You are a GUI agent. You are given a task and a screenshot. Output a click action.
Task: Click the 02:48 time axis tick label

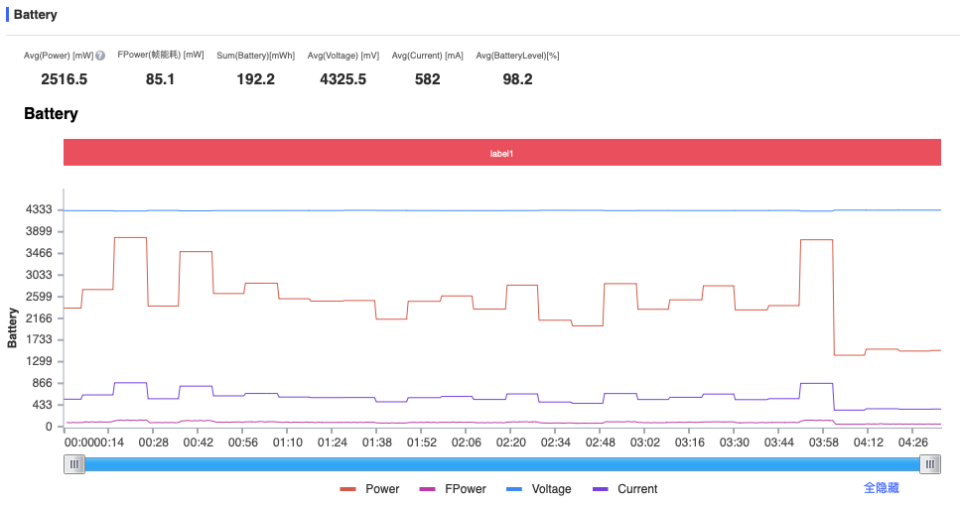600,442
